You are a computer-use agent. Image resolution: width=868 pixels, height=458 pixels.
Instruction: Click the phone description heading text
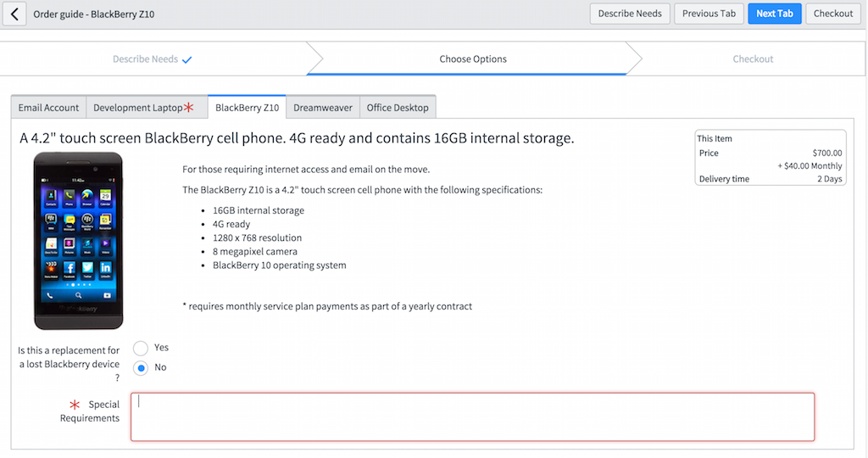(x=297, y=138)
